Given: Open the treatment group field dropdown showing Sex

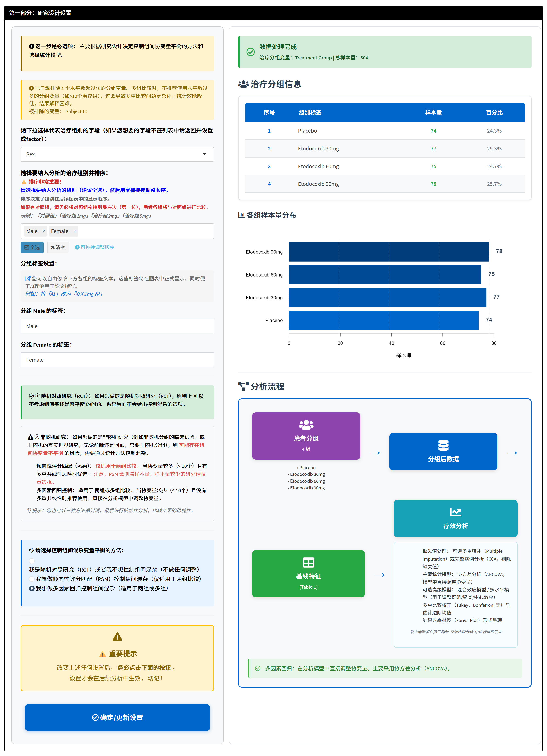Looking at the screenshot, I should click(113, 154).
